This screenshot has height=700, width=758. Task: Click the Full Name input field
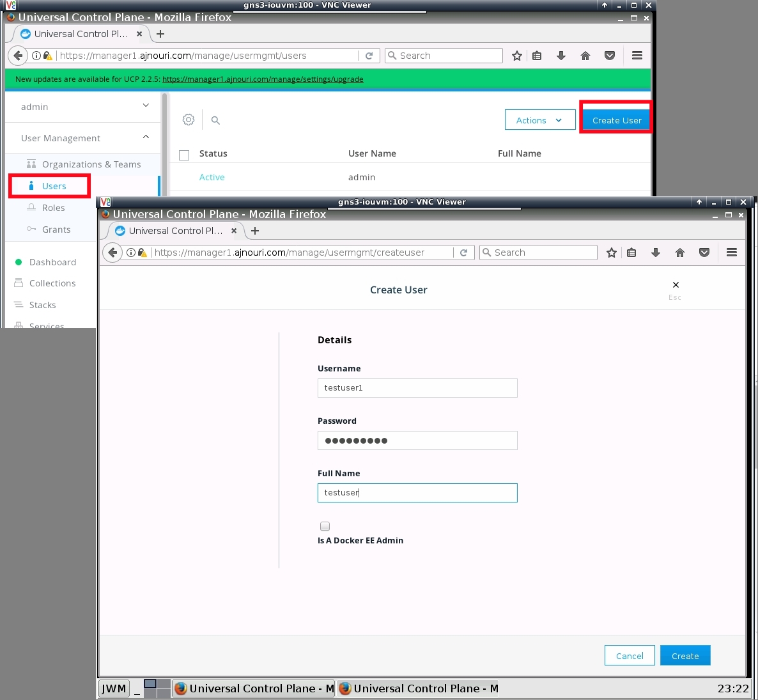click(417, 493)
